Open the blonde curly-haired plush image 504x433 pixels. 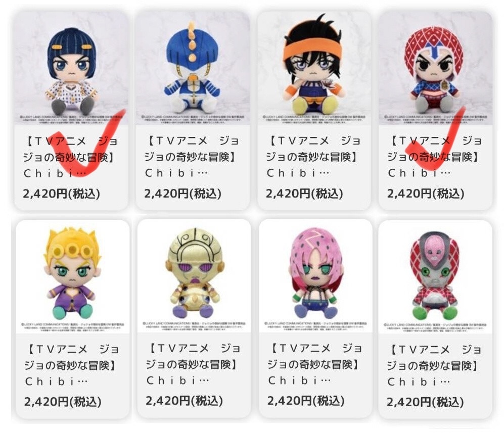73,276
